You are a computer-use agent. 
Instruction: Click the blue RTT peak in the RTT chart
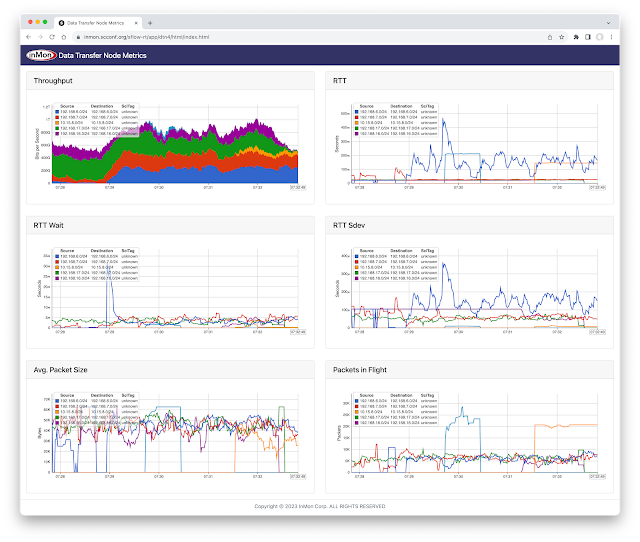pyautogui.click(x=444, y=120)
